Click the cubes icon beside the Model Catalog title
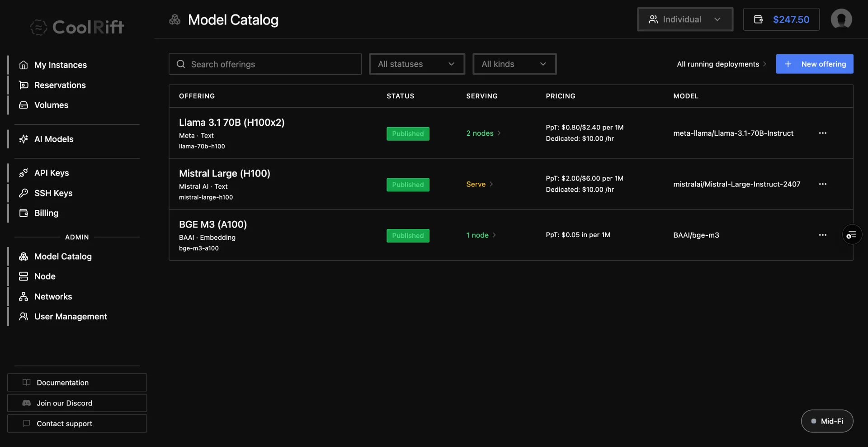The image size is (868, 447). tap(175, 19)
